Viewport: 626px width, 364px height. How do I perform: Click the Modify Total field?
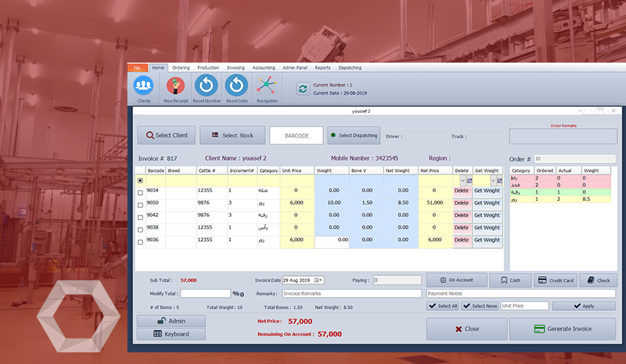[205, 293]
